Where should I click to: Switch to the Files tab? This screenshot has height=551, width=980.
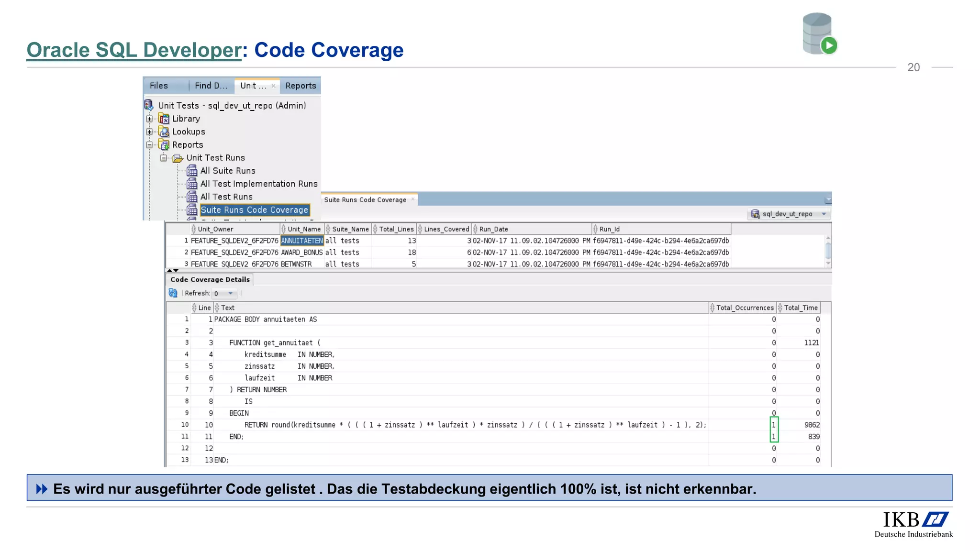(x=159, y=86)
